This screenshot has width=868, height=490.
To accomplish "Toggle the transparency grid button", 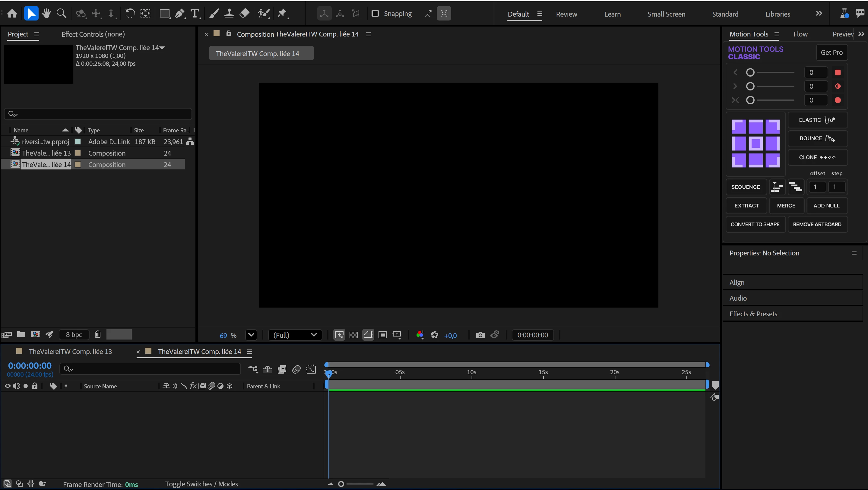I will (353, 335).
